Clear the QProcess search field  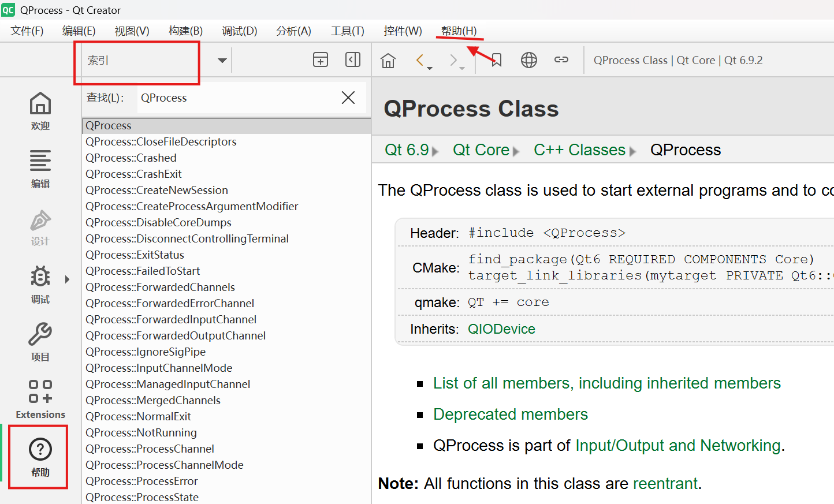(x=348, y=98)
